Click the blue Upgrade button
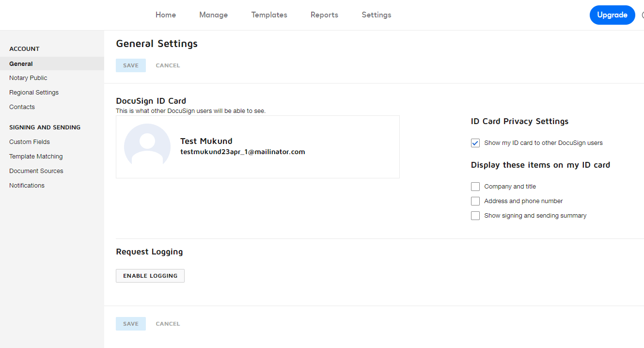Viewport: 644px width, 348px height. pyautogui.click(x=612, y=15)
